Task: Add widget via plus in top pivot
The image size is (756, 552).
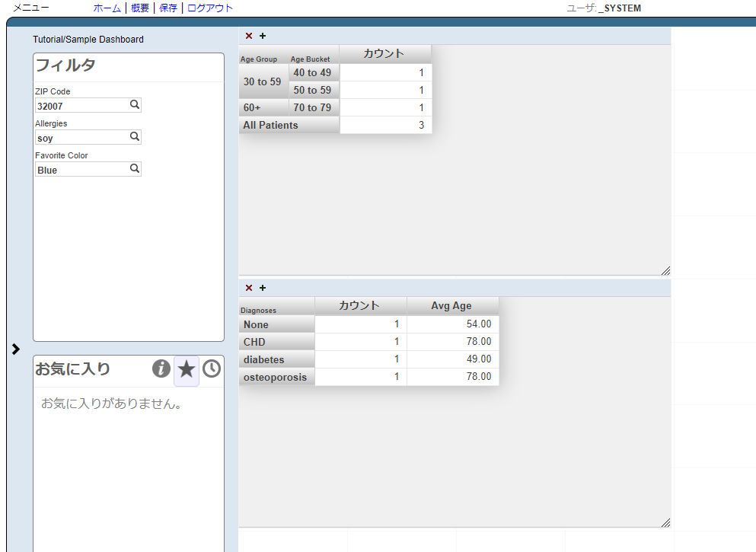Action: [x=263, y=36]
